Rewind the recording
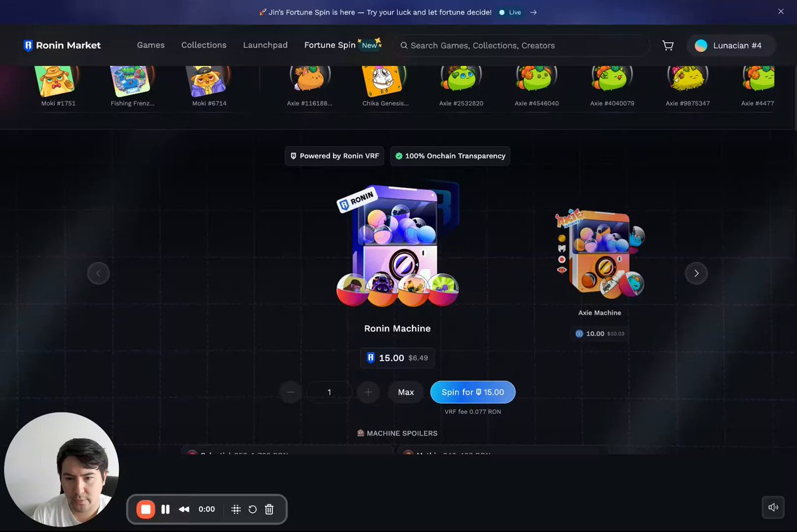Screen dimensions: 797x532 [x=184, y=509]
